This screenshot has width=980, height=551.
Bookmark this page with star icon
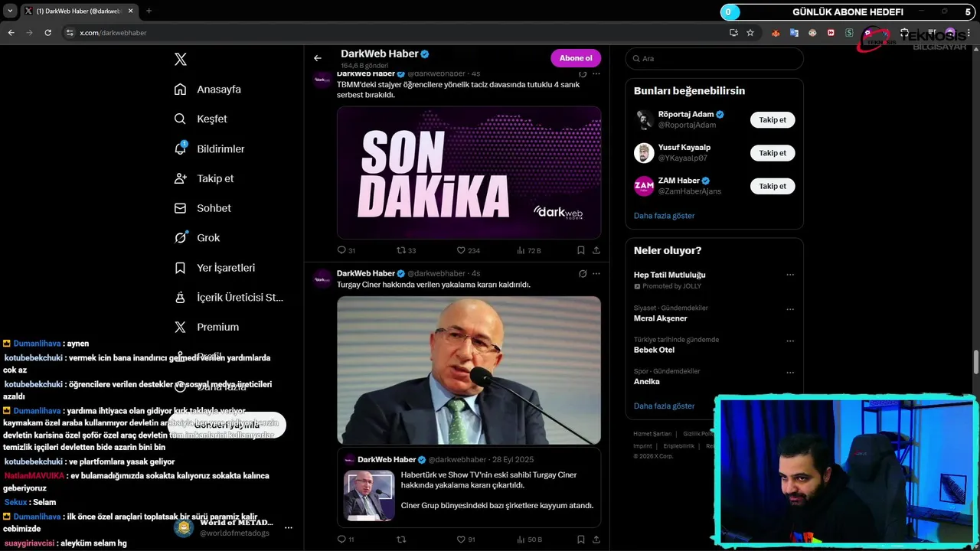(750, 33)
